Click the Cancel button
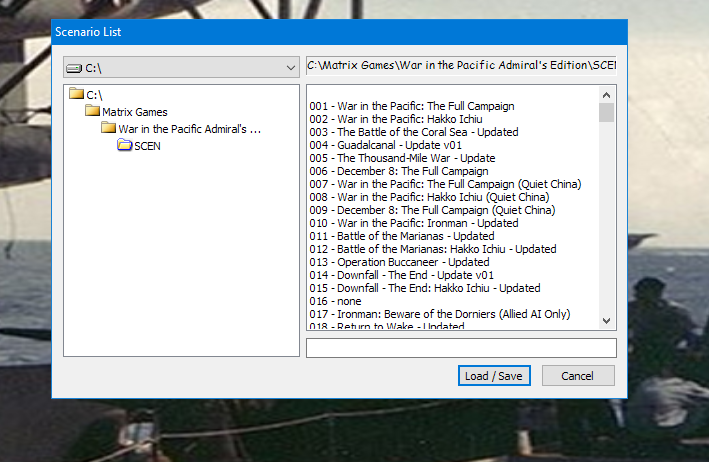This screenshot has height=462, width=709. (578, 376)
